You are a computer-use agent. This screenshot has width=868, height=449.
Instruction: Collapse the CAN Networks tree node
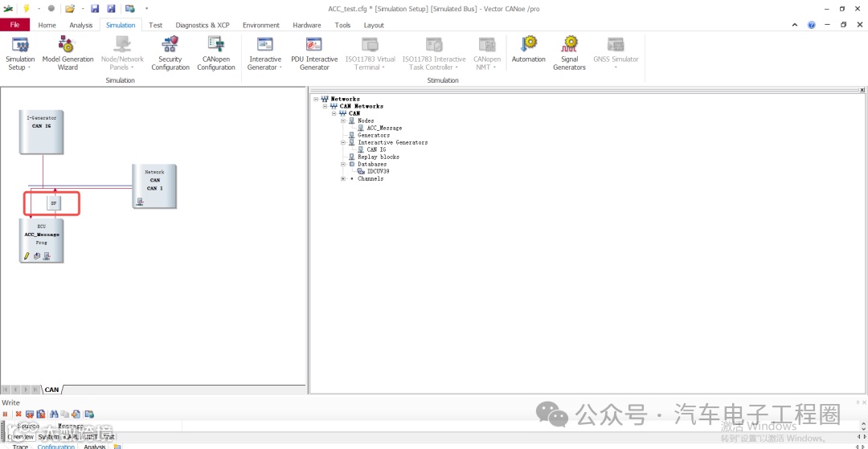click(x=325, y=106)
